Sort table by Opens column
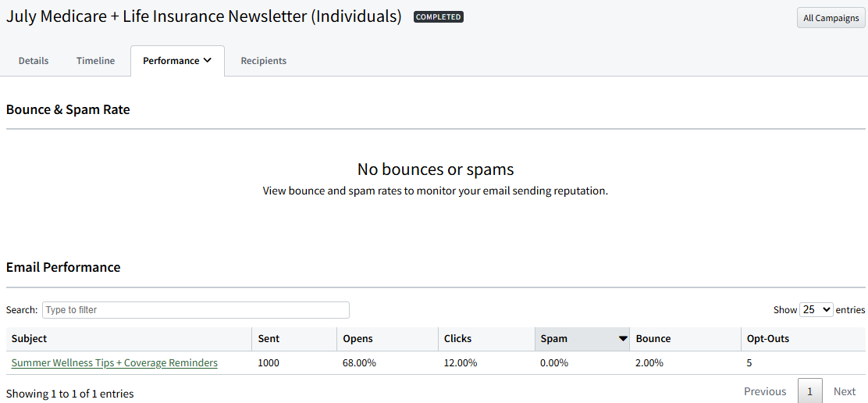The height and width of the screenshot is (403, 868). point(388,339)
